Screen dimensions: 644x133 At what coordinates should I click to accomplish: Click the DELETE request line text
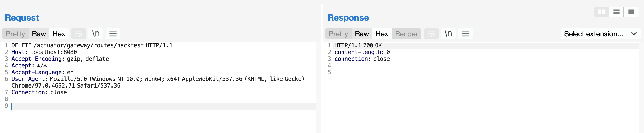coord(92,45)
